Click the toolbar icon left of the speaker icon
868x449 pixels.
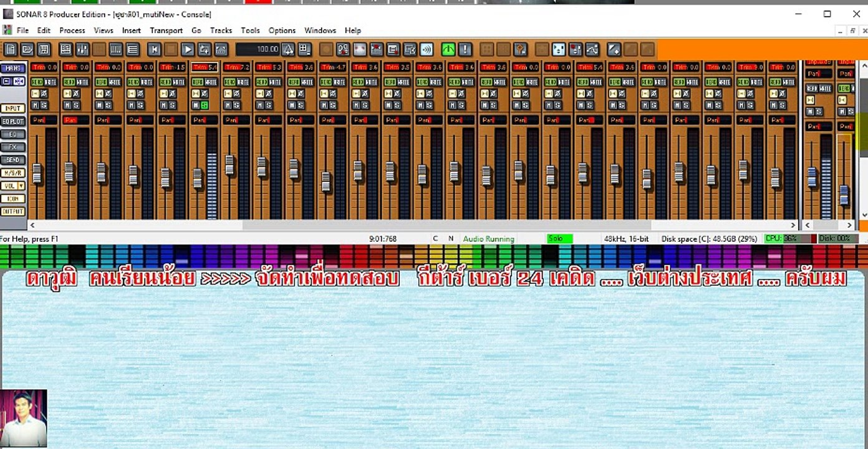(410, 49)
